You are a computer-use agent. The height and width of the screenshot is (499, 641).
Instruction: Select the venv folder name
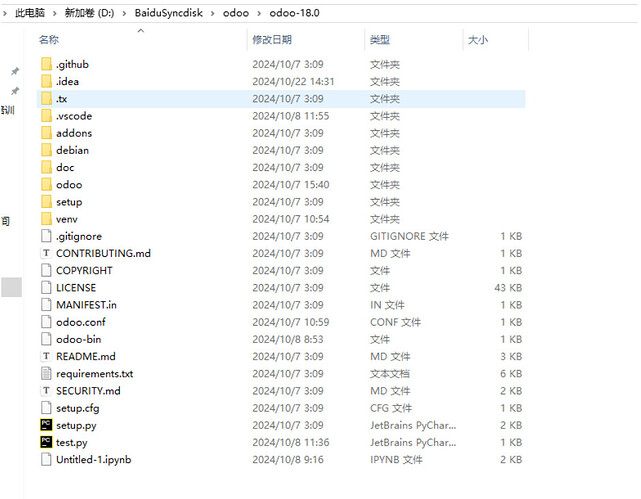[x=67, y=219]
